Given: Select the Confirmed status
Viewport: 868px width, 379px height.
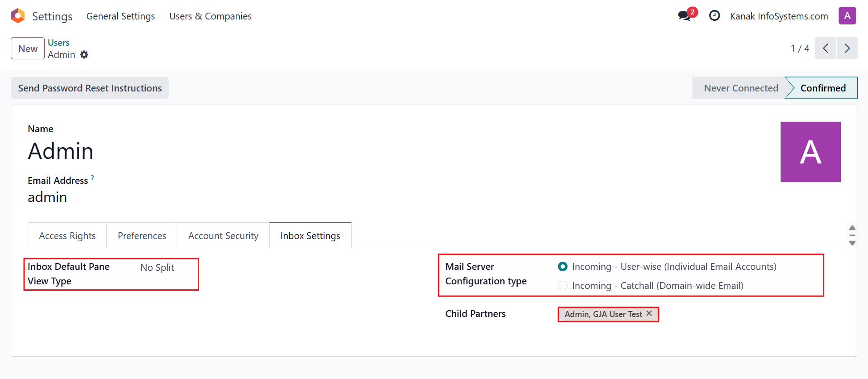Looking at the screenshot, I should pos(823,88).
